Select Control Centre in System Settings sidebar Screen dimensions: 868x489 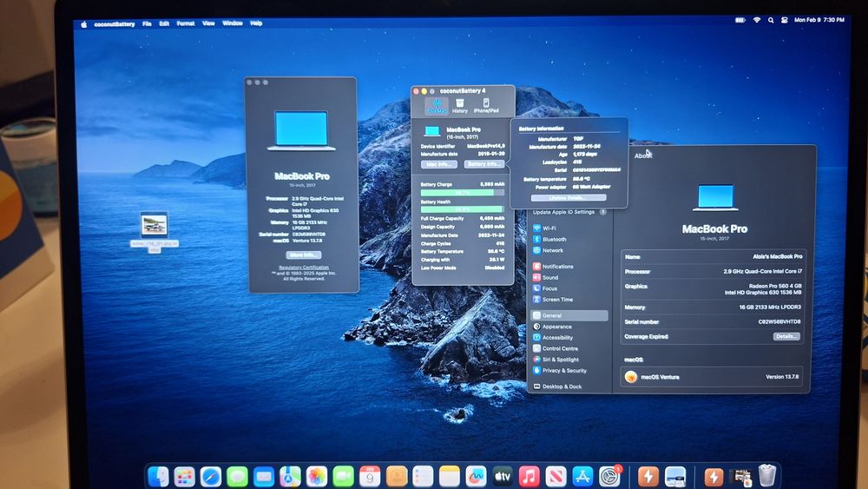tap(569, 349)
